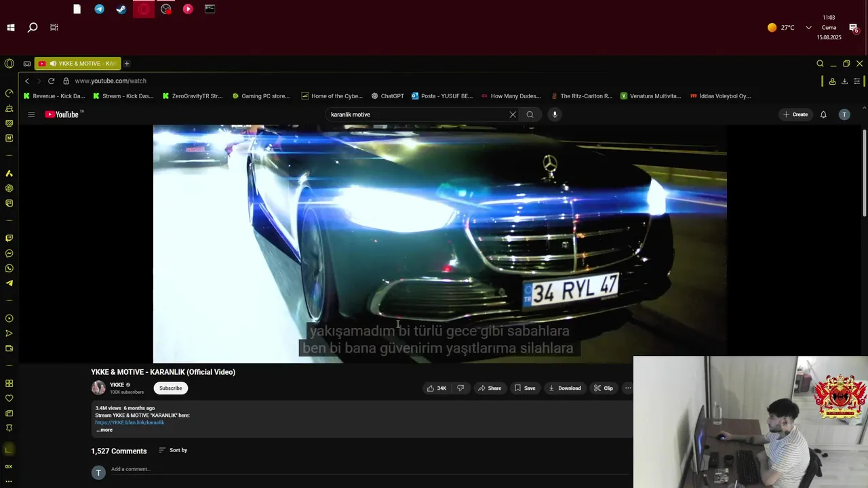Click the browser vertical scrollbar
Screen dimensions: 868x488
click(864, 173)
